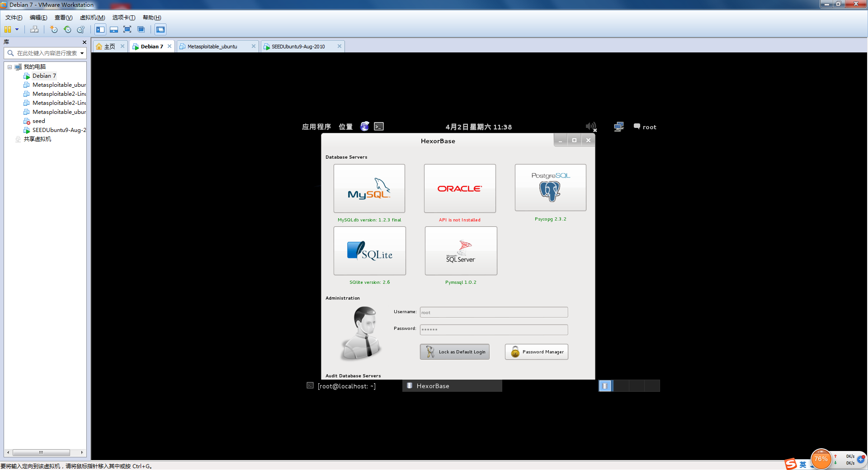The width and height of the screenshot is (868, 470).
Task: Minimize the HexorBase window
Action: click(561, 141)
